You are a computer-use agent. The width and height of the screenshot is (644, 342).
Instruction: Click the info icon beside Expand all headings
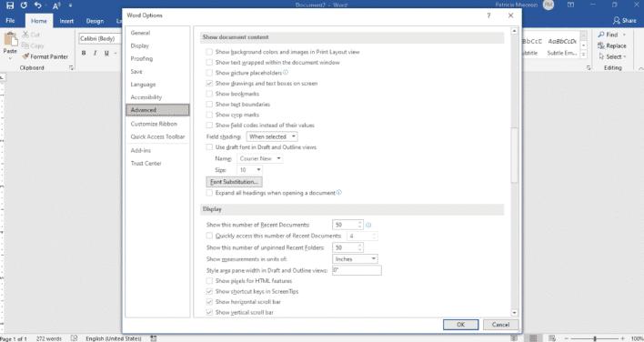point(339,192)
